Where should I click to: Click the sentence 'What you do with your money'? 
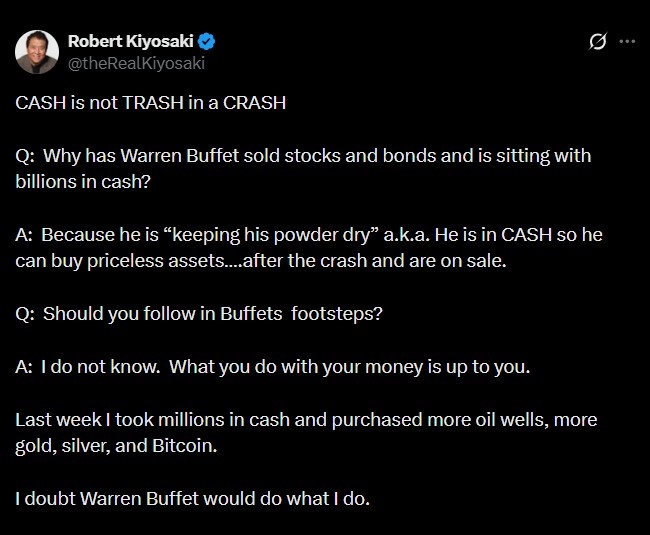pyautogui.click(x=350, y=366)
